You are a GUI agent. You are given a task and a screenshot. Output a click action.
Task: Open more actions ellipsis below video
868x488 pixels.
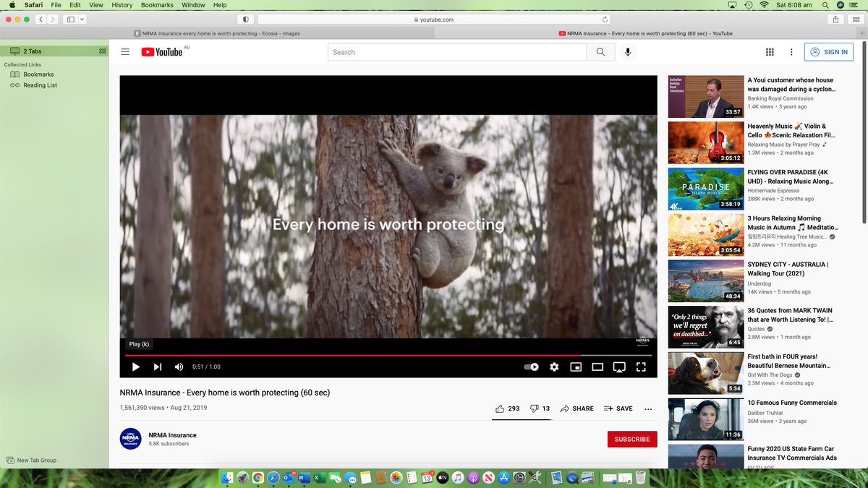[648, 409]
